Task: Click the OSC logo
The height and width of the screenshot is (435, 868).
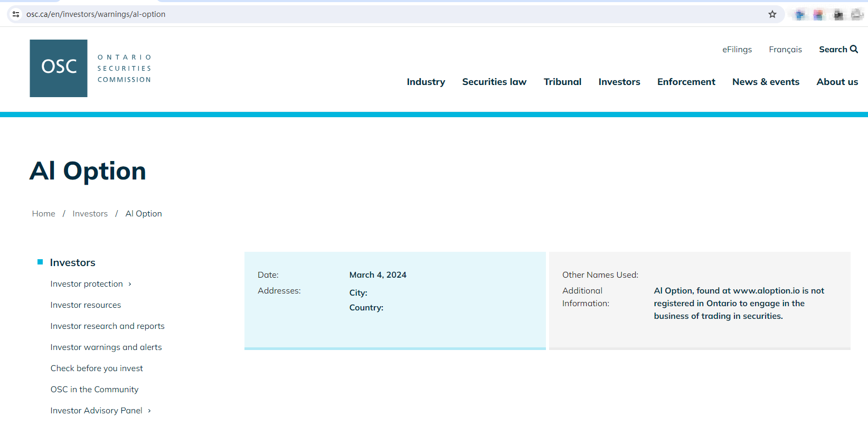Action: [59, 68]
